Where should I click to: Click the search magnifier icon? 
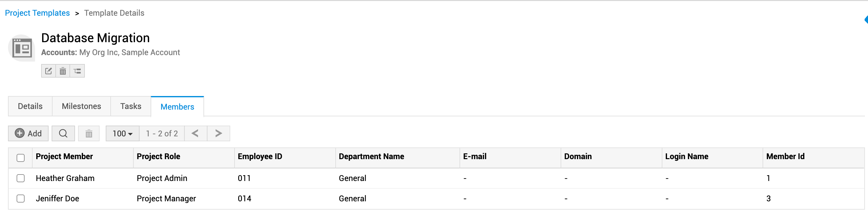click(x=63, y=133)
